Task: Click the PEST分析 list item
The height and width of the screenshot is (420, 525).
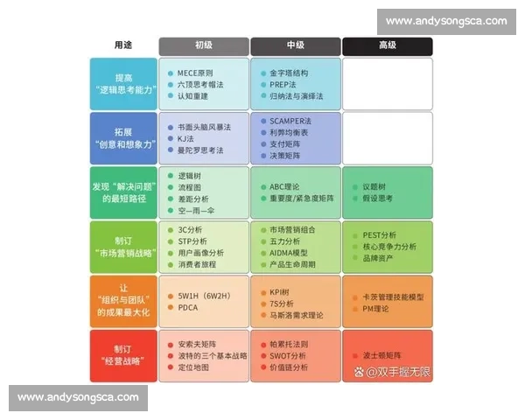Action: (380, 235)
